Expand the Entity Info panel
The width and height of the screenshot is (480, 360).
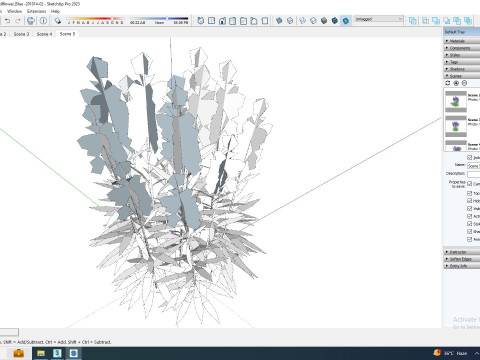pyautogui.click(x=462, y=266)
